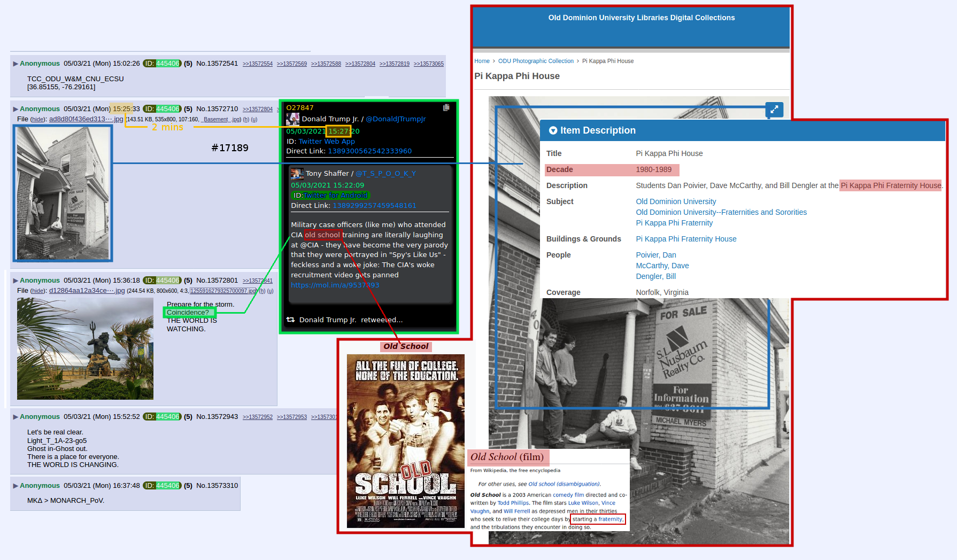Click (u) link on post No.13572801
Screen dimensions: 957x560
pyautogui.click(x=270, y=291)
